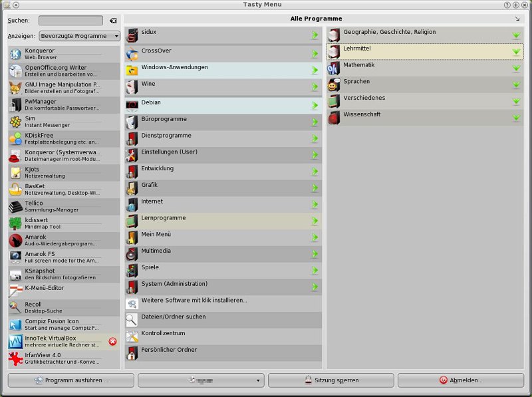Open Konqueror (Systemverwaltung) root file manager
This screenshot has height=397, width=532.
64,156
